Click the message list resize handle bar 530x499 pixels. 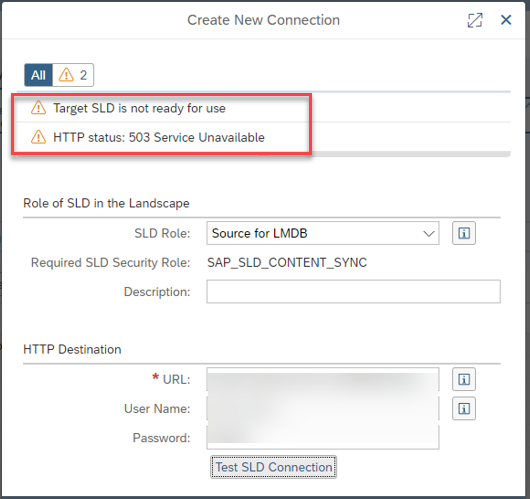coord(264,155)
